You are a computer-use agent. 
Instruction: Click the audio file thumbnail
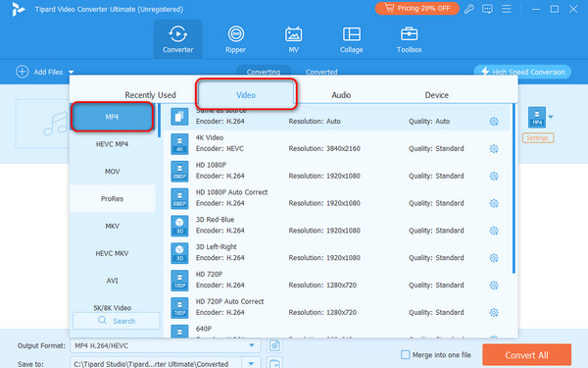click(43, 124)
